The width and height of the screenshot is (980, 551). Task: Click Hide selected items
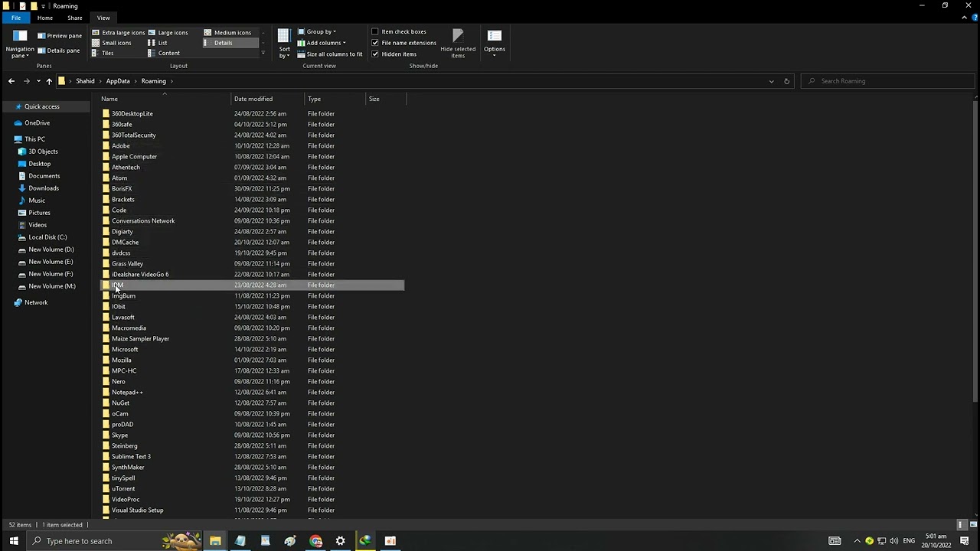tap(458, 44)
